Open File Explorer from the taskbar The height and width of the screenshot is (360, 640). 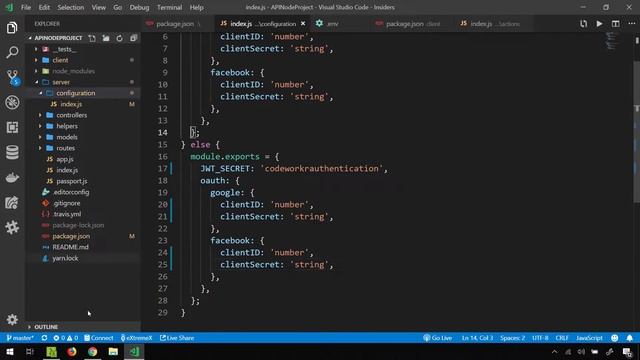[113, 351]
